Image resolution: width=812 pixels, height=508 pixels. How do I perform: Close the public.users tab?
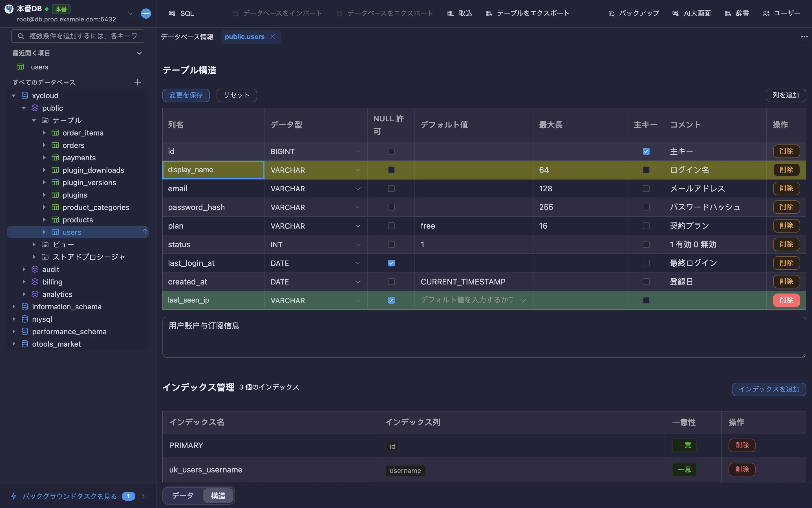(273, 37)
